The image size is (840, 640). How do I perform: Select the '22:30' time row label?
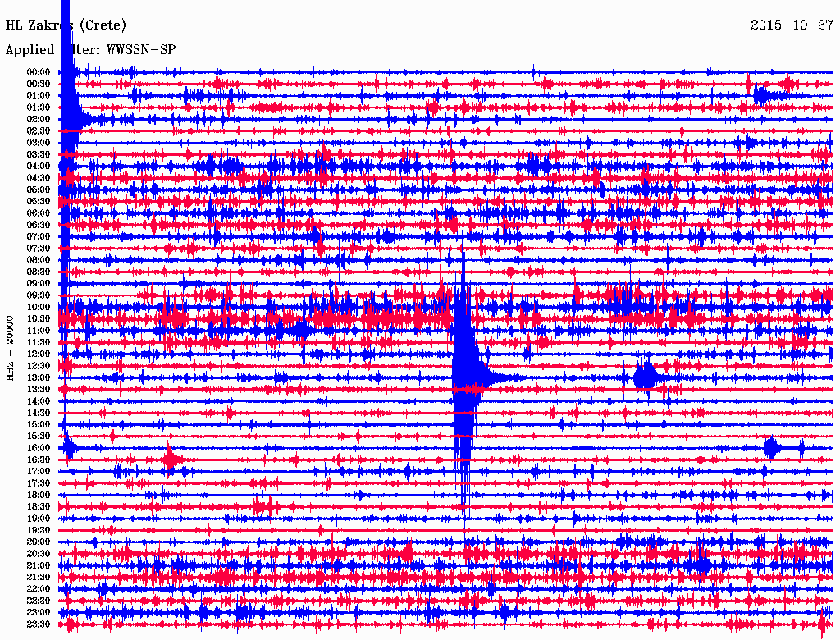click(x=39, y=601)
